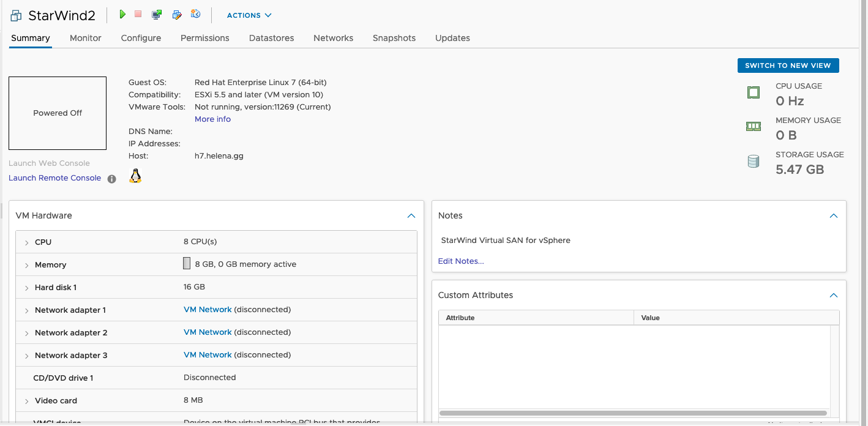Click the Edit Notes link
Image resolution: width=868 pixels, height=426 pixels.
(461, 261)
